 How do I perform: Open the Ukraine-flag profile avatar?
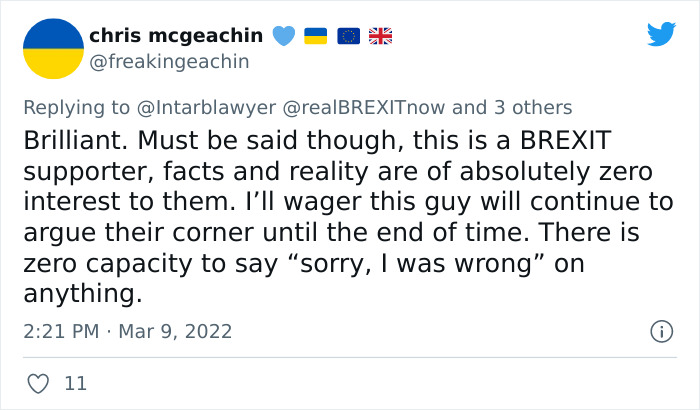pyautogui.click(x=51, y=48)
